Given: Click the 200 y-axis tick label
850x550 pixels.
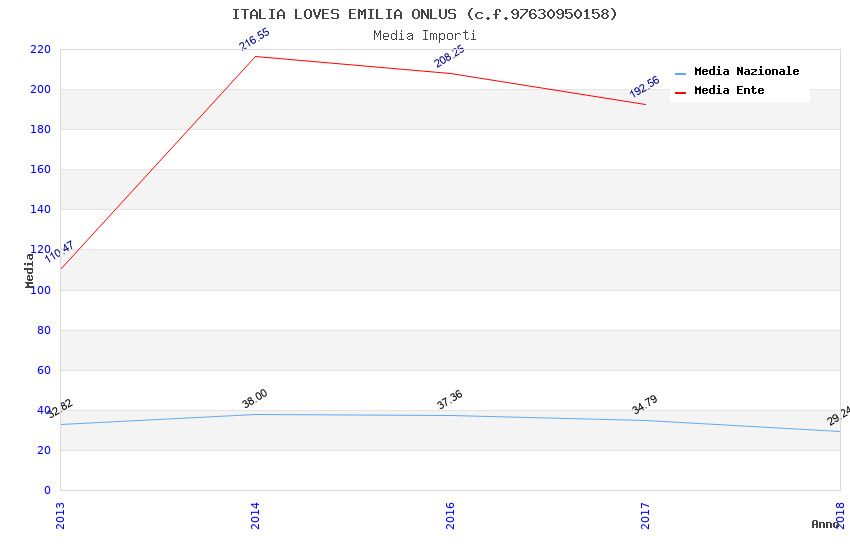Looking at the screenshot, I should tap(40, 89).
